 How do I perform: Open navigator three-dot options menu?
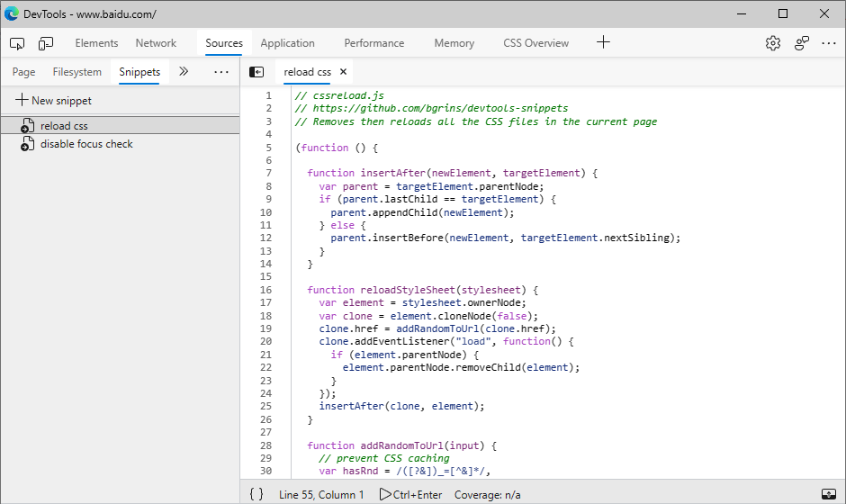[x=221, y=72]
